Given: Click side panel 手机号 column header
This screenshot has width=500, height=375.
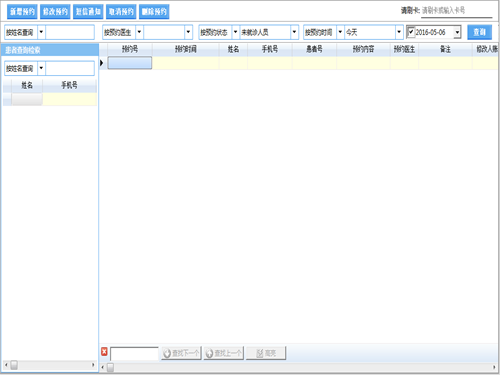Looking at the screenshot, I should tap(69, 85).
